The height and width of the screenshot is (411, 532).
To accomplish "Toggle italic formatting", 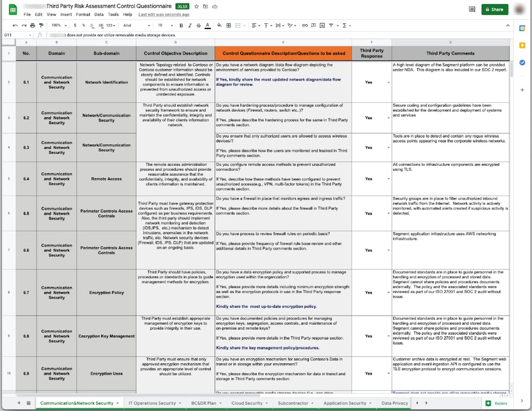I will point(190,26).
